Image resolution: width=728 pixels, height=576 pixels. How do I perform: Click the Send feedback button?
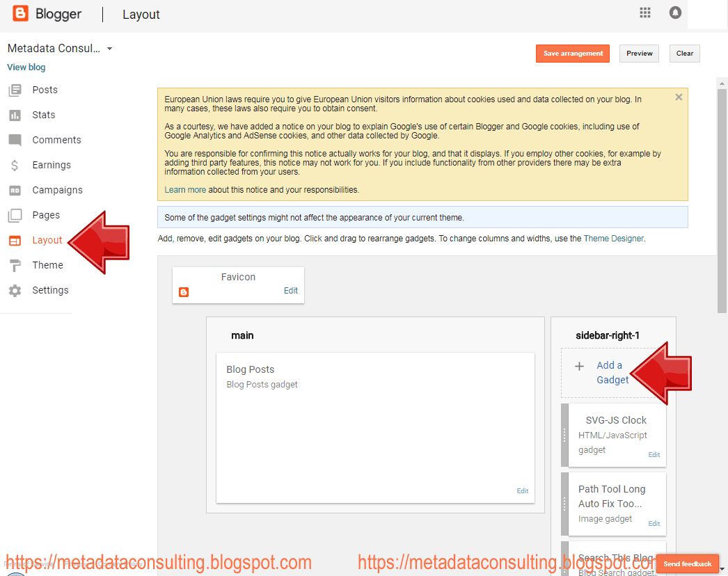click(x=687, y=564)
